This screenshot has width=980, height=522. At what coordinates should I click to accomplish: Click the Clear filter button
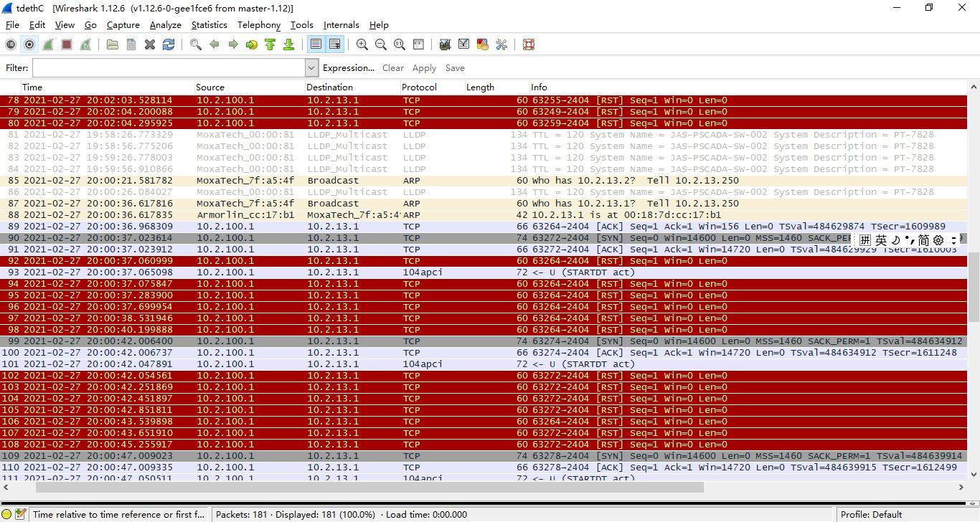(393, 68)
